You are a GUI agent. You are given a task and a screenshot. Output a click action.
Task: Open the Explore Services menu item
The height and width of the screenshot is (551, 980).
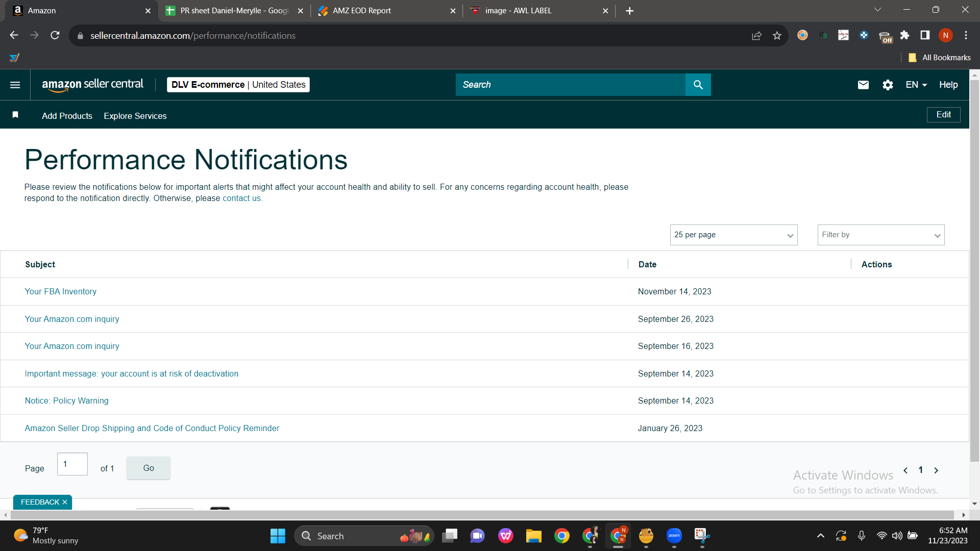click(135, 116)
